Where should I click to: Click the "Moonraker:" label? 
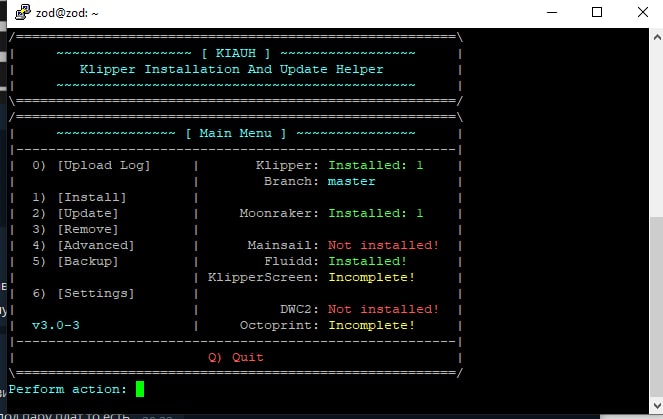279,213
